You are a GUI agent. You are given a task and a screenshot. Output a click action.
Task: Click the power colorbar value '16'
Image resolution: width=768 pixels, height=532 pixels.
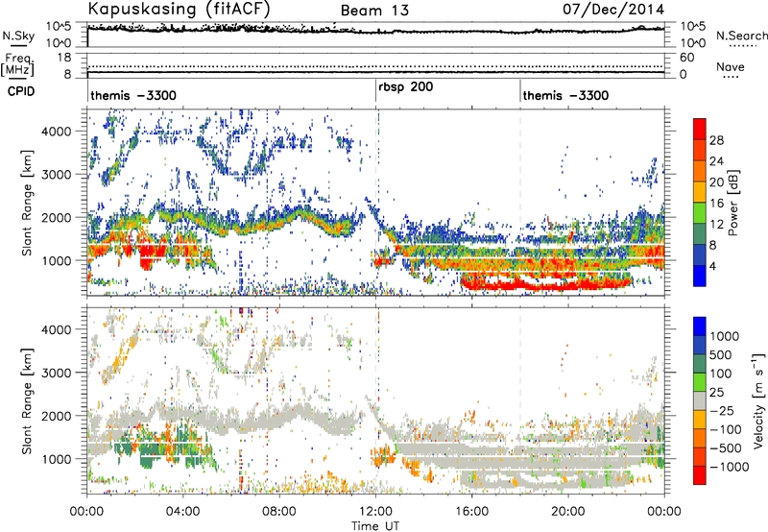click(x=716, y=204)
